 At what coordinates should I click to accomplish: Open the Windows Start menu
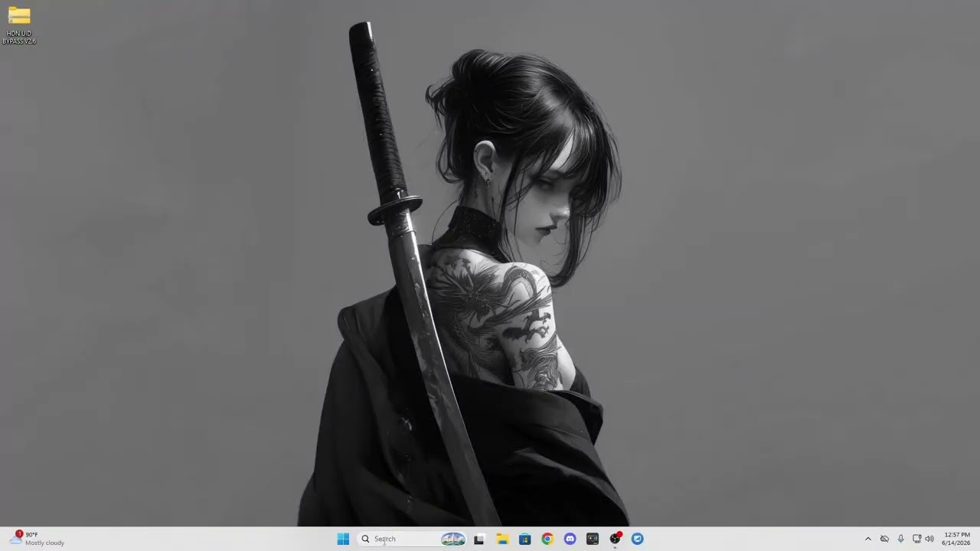[x=343, y=539]
